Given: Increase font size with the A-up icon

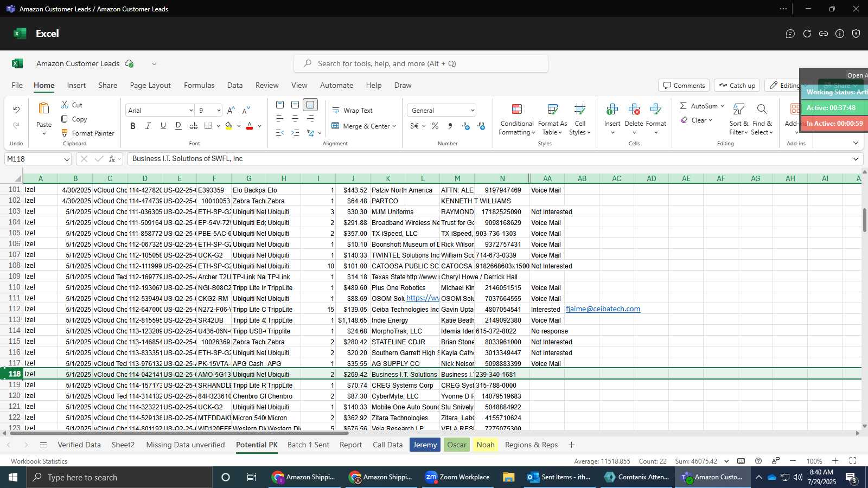Looking at the screenshot, I should pos(231,110).
